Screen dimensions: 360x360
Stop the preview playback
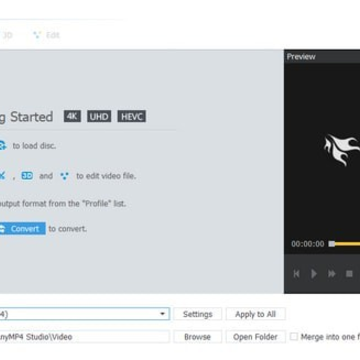tap(349, 274)
